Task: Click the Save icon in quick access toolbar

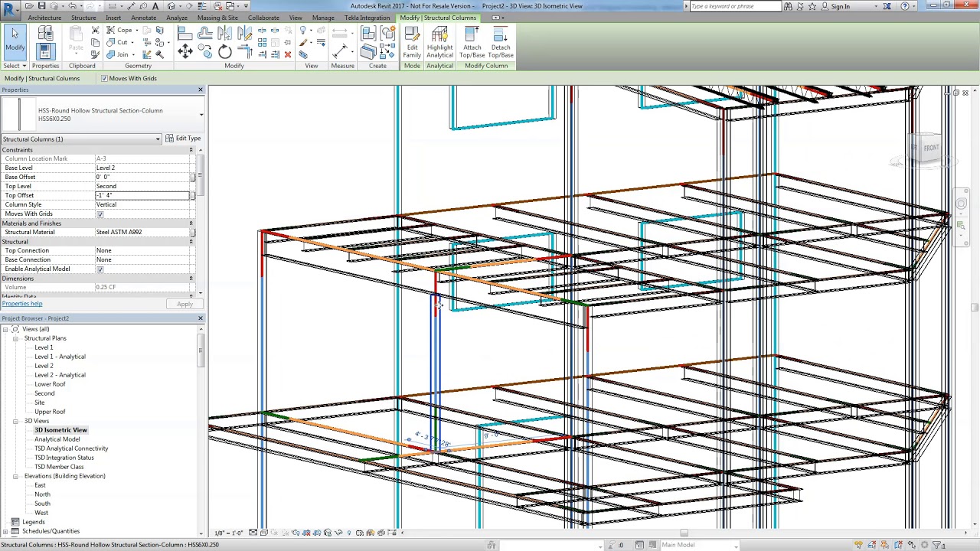Action: 41,6
